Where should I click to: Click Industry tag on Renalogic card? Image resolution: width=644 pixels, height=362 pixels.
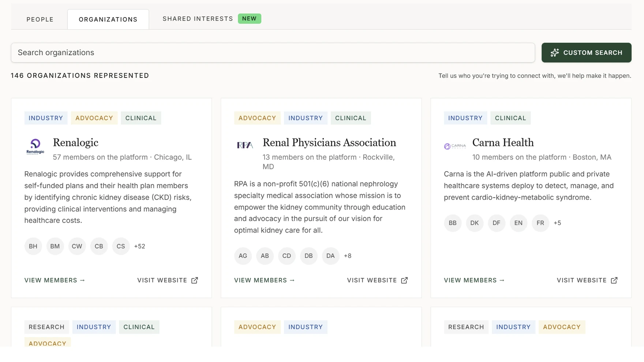46,118
